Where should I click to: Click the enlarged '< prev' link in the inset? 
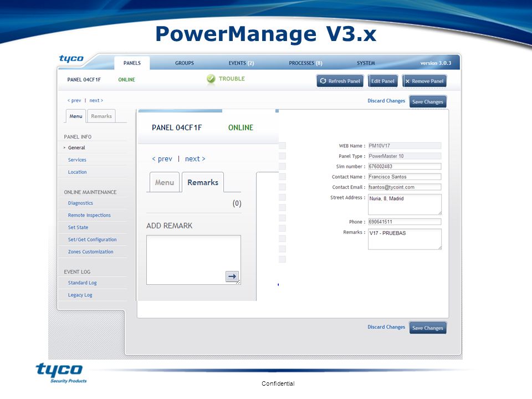[x=162, y=159]
